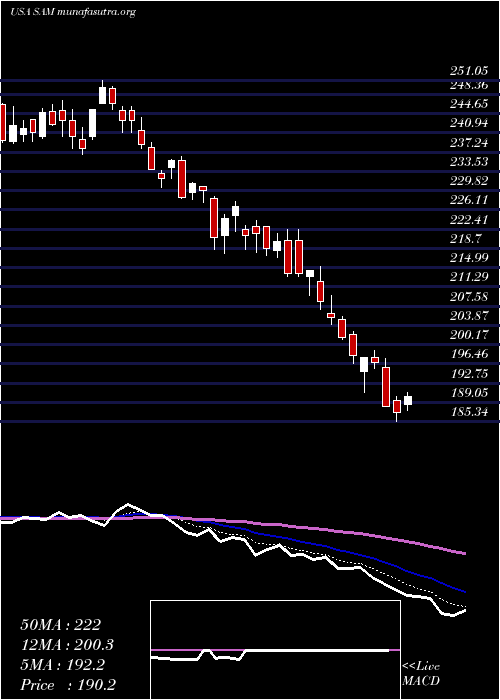Select the 226.11 price level label
Screen dimensions: 500x700
coord(468,200)
